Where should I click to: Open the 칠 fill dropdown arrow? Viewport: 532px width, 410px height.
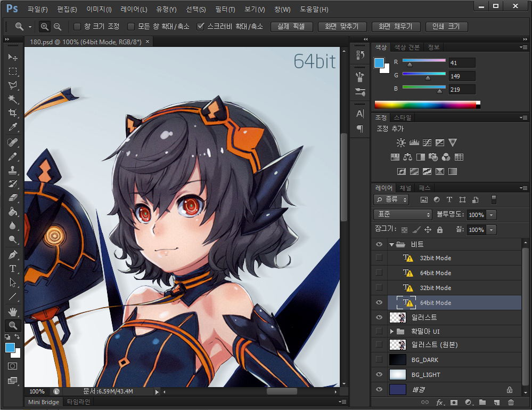tap(491, 230)
